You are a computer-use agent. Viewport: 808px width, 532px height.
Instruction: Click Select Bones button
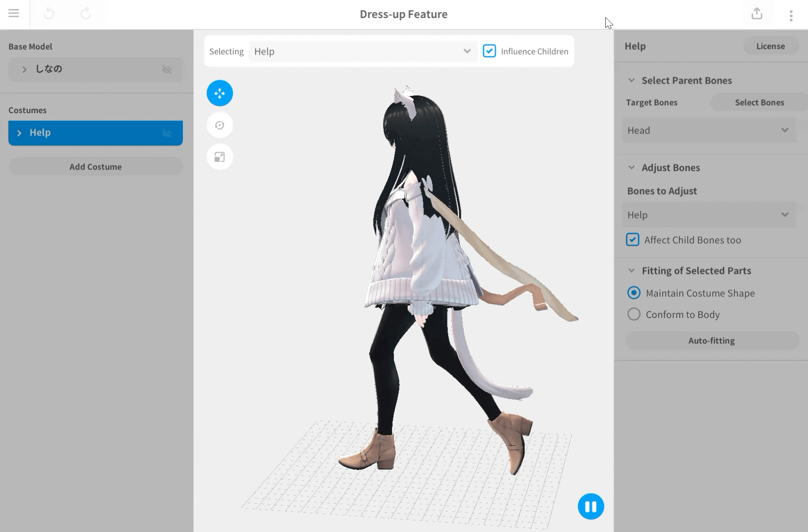(759, 102)
